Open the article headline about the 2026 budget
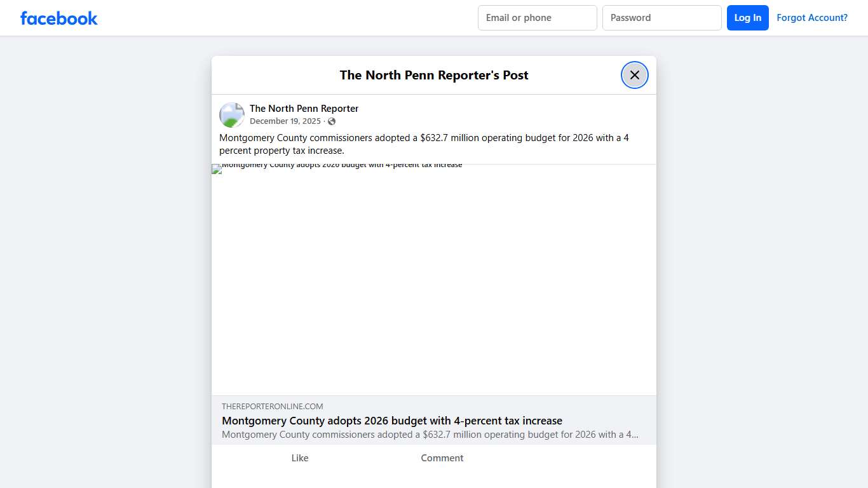868x488 pixels. coord(391,421)
